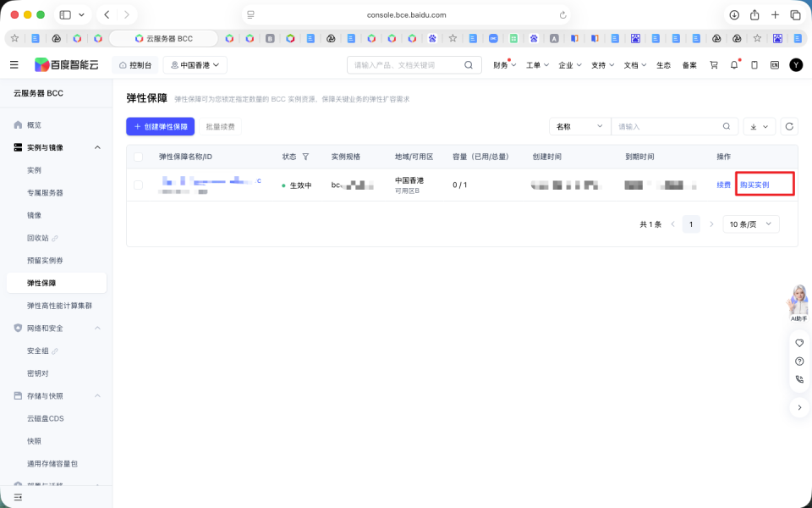812x508 pixels.
Task: Click the refresh icon next to download button
Action: (789, 126)
